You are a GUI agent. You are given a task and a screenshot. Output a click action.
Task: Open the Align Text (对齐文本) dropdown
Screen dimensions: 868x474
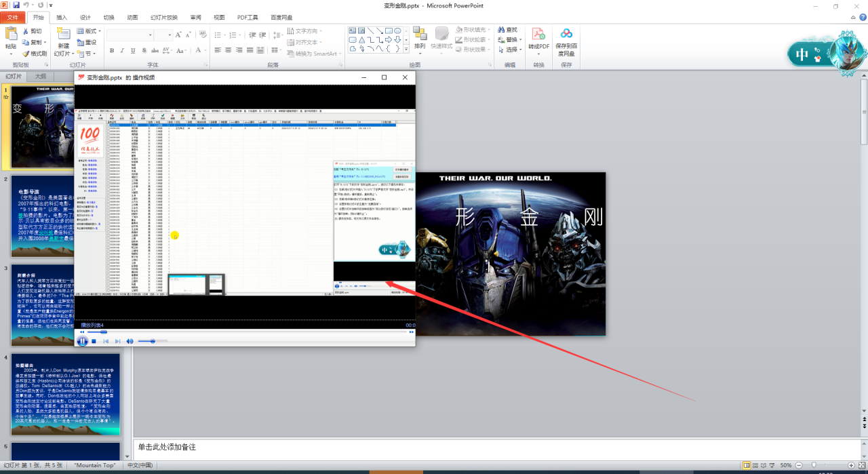pyautogui.click(x=304, y=42)
